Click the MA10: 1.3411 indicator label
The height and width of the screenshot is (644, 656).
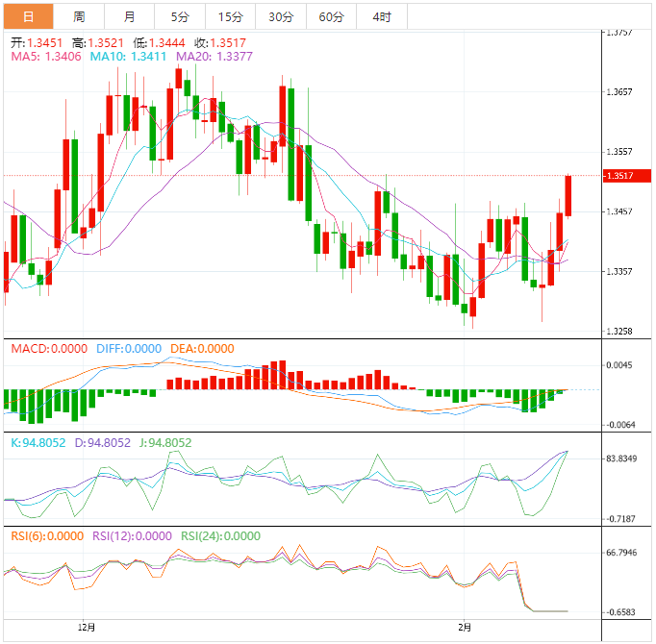click(x=129, y=56)
